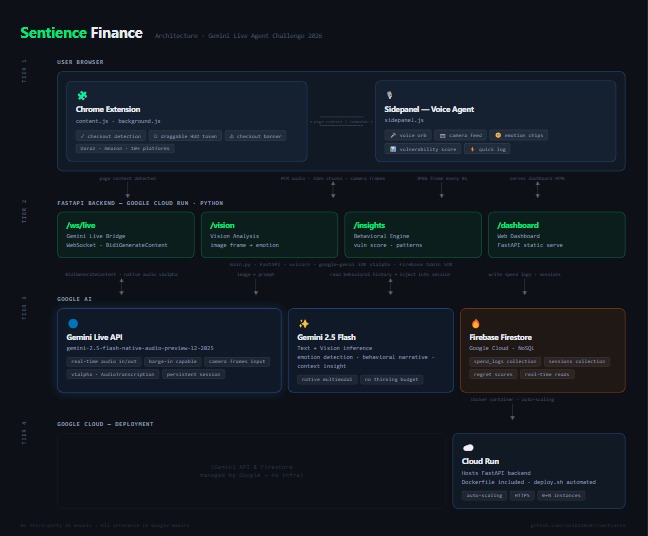Click the camera frames input tag
This screenshot has width=648, height=536.
[x=237, y=362]
